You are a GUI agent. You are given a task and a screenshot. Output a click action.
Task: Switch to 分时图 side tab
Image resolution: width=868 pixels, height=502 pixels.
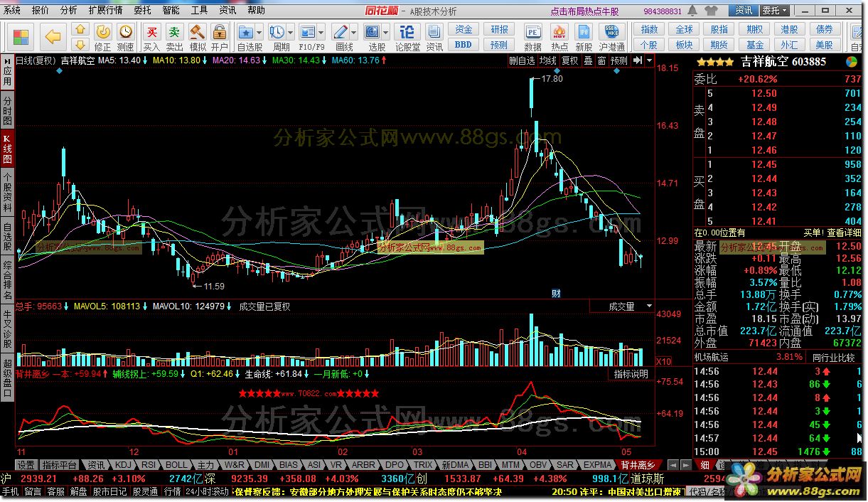[7, 109]
